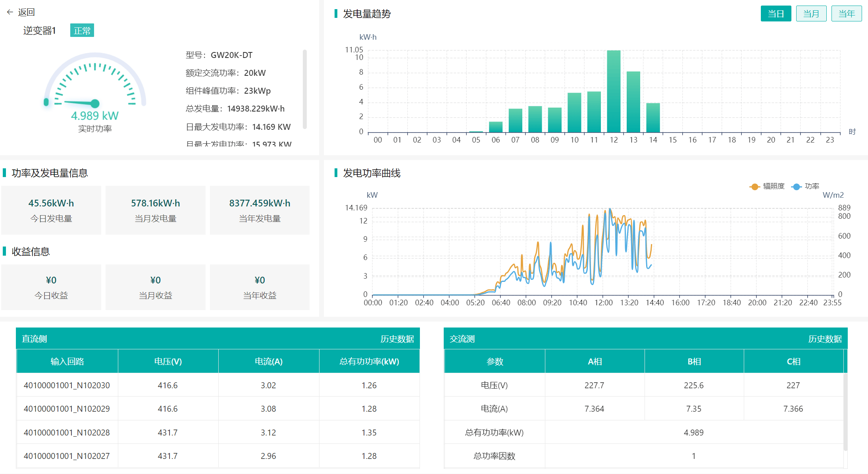Click the 组件峰值功率 23kWp line
This screenshot has height=474, width=868.
(228, 91)
